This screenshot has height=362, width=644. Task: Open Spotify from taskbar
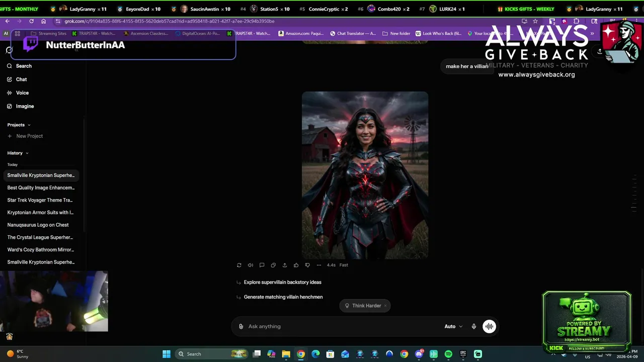(448, 354)
